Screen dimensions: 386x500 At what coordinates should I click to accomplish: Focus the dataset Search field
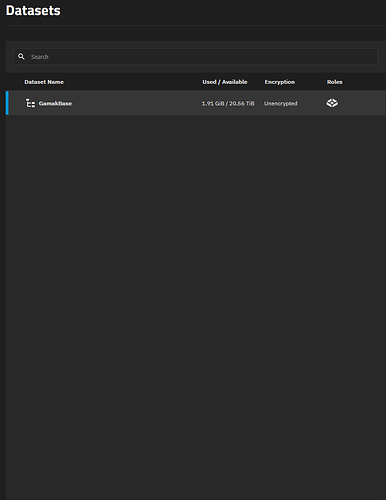[195, 57]
